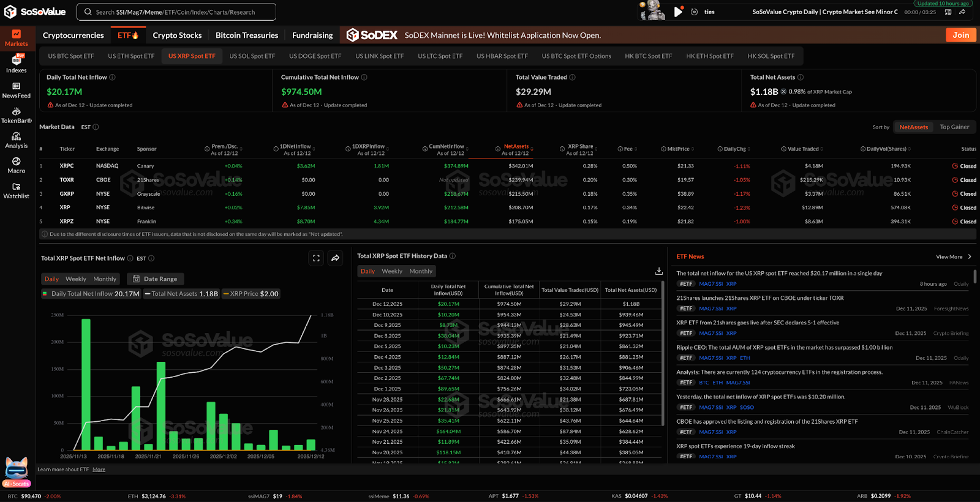Switch the sort order to Top Gainer
The height and width of the screenshot is (502, 980).
tap(954, 127)
